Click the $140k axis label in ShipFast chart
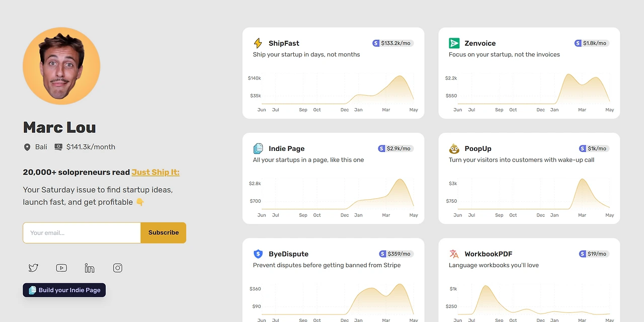Viewport: 644px width, 322px height. tap(255, 78)
